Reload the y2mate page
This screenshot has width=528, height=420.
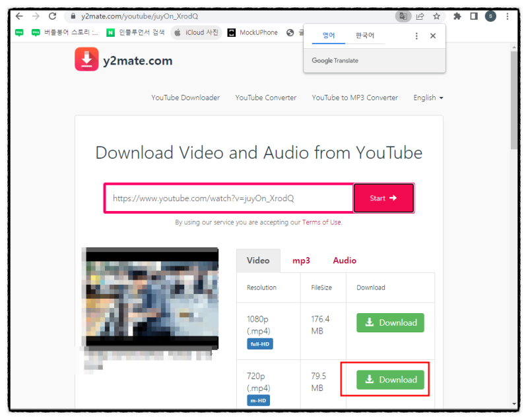(52, 16)
